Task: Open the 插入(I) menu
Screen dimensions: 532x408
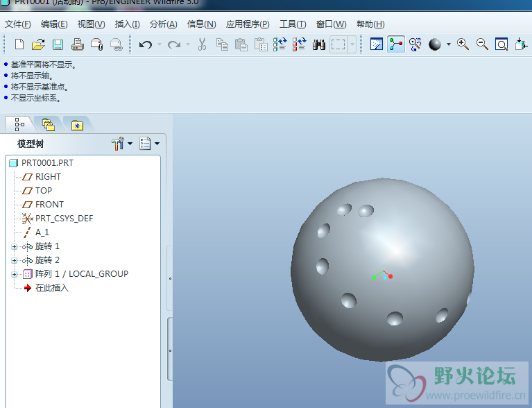Action: coord(127,24)
